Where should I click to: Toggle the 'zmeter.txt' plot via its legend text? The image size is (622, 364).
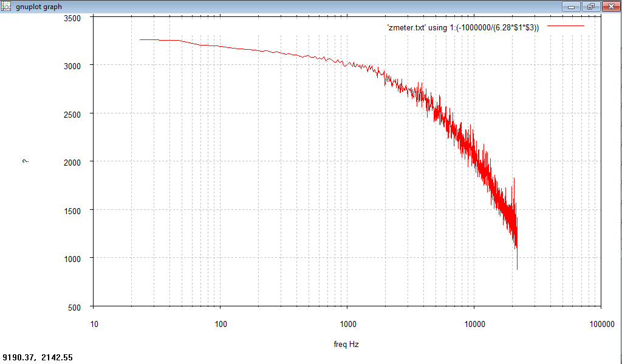[462, 28]
